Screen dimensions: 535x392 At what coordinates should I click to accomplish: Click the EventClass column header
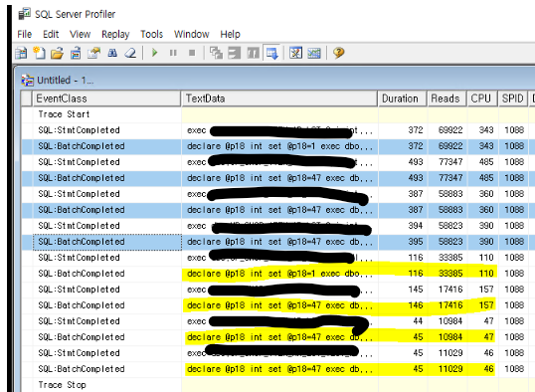(x=106, y=98)
